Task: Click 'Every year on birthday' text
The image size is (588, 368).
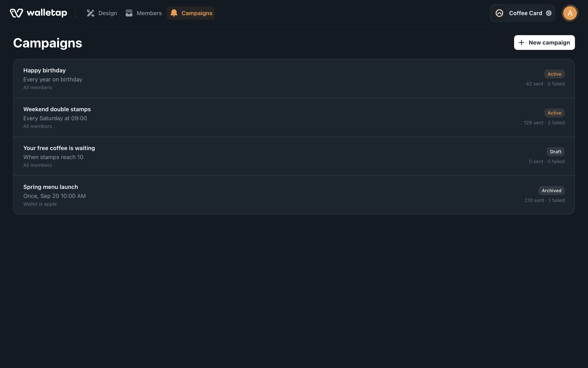Action: tap(53, 80)
